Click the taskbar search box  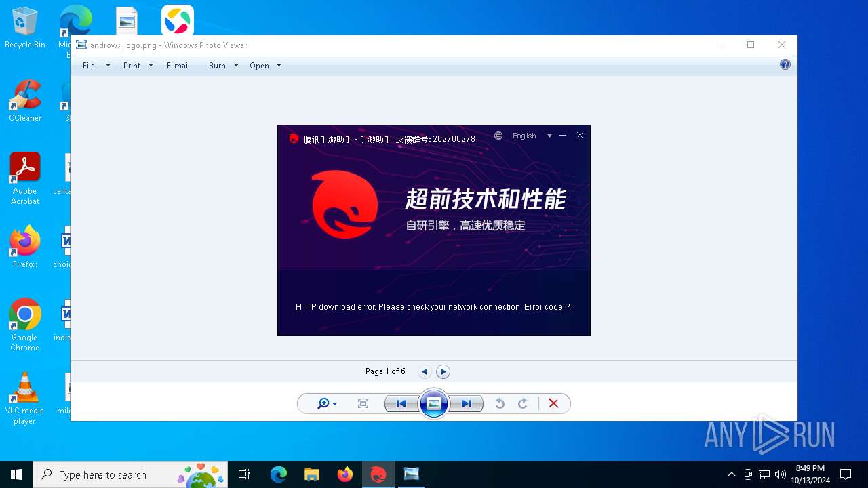click(130, 474)
